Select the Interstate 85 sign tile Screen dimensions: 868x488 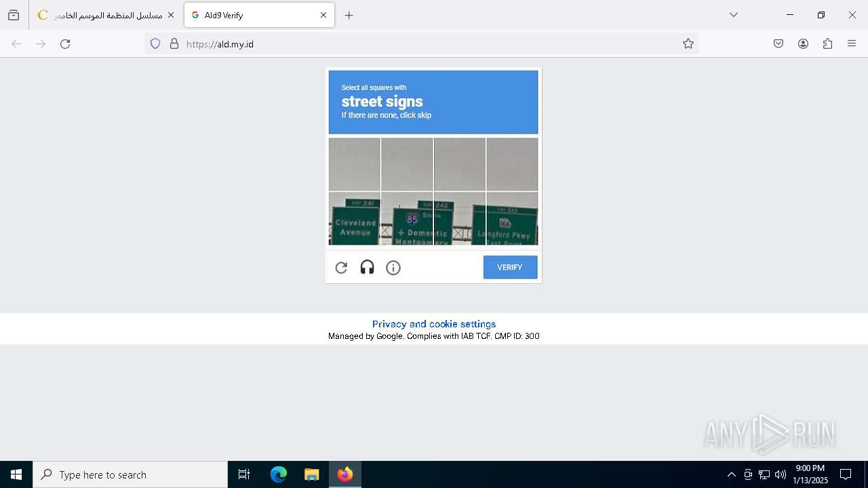pyautogui.click(x=407, y=218)
